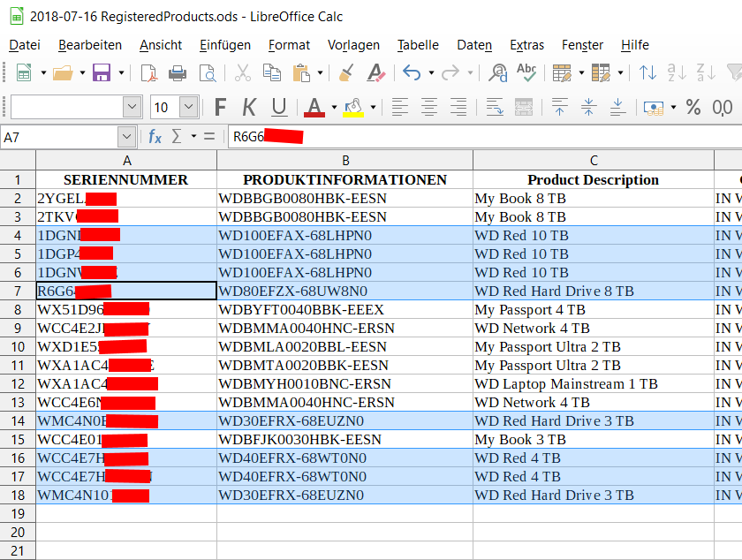Open the Save dropdown arrow
The image size is (742, 560).
(x=121, y=73)
